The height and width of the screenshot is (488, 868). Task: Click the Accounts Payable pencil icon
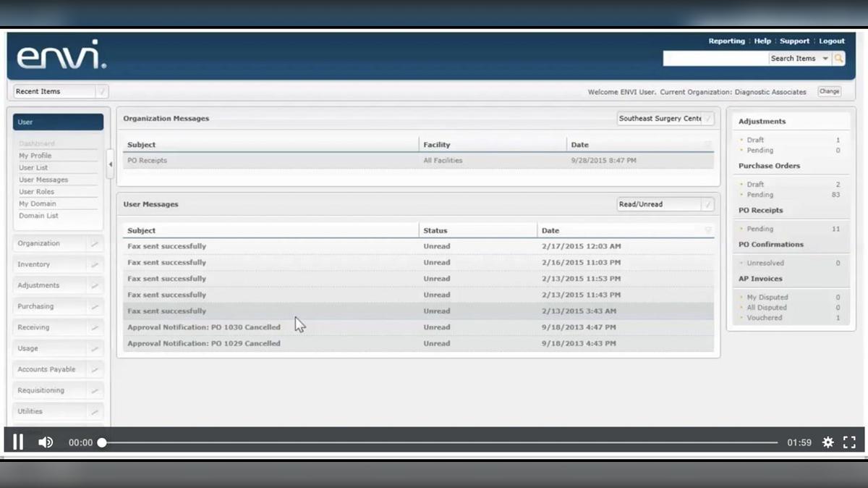point(94,369)
